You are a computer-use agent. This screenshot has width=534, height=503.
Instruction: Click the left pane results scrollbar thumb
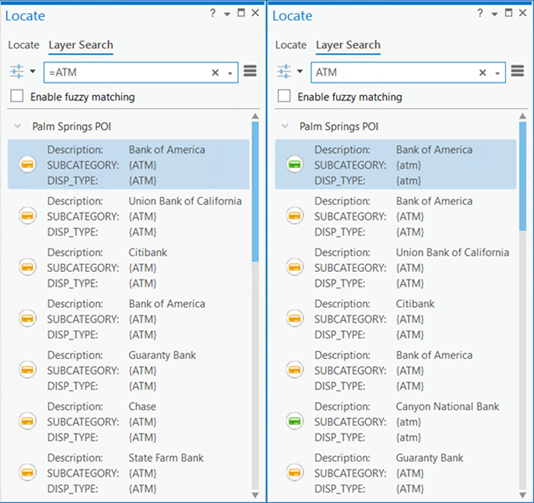[x=255, y=192]
